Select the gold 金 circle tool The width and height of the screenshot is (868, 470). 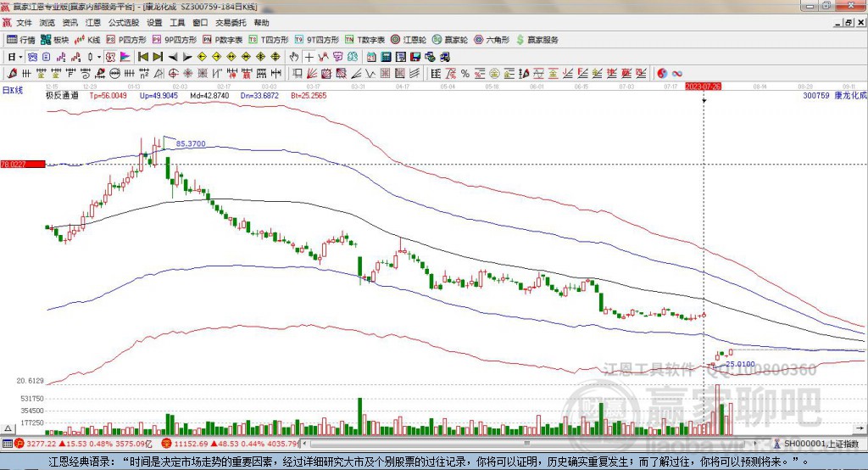click(494, 73)
